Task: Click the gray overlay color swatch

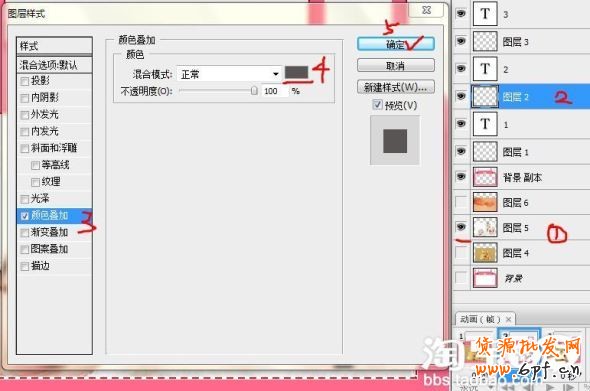Action: (x=297, y=72)
